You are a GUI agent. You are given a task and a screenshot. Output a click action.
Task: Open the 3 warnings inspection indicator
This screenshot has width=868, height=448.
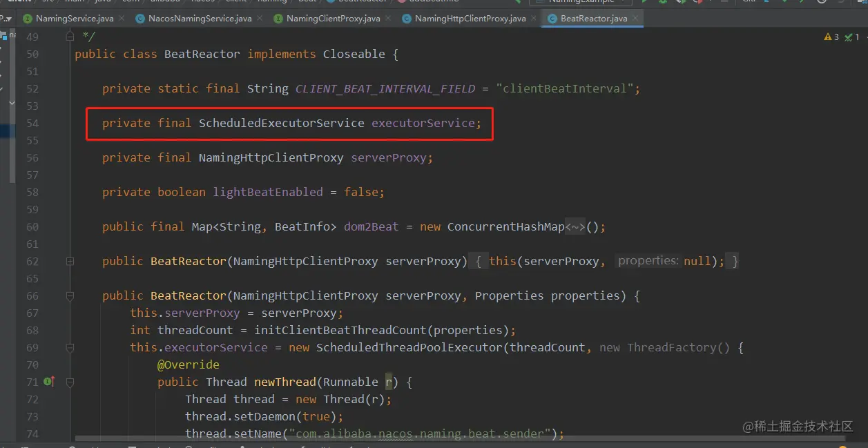(x=831, y=37)
